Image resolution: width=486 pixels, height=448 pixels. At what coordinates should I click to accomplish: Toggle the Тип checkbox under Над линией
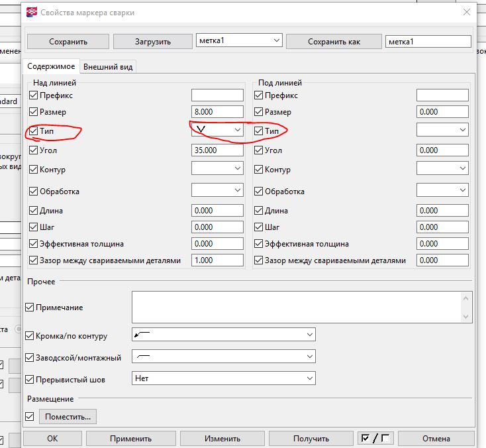34,131
